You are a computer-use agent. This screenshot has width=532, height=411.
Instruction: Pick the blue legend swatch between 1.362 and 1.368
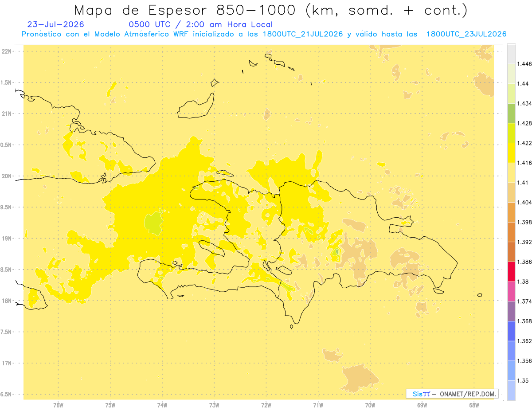coord(511,331)
